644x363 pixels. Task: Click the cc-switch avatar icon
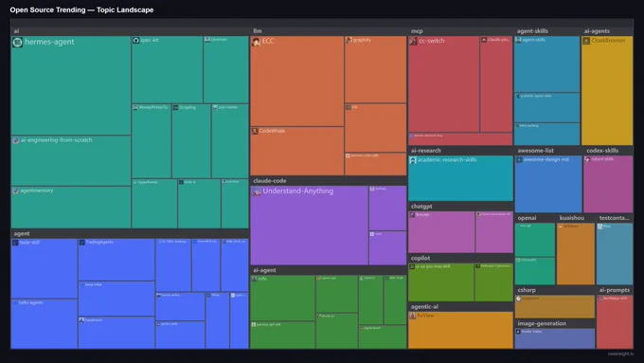413,41
